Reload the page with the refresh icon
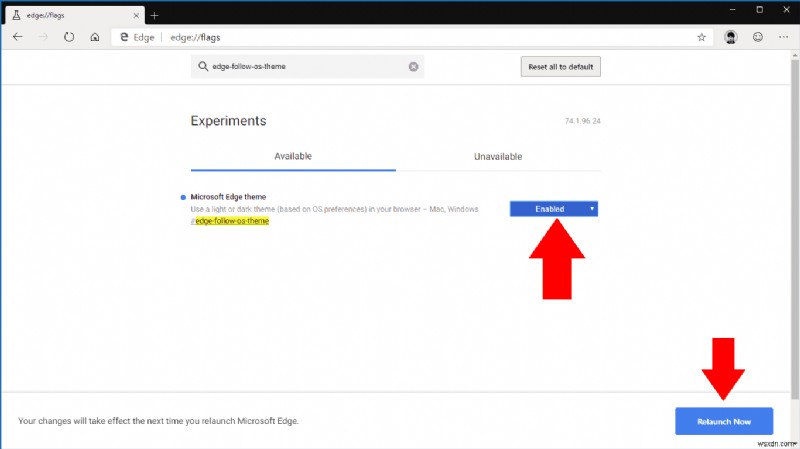Viewport: 800px width, 449px height. [69, 37]
